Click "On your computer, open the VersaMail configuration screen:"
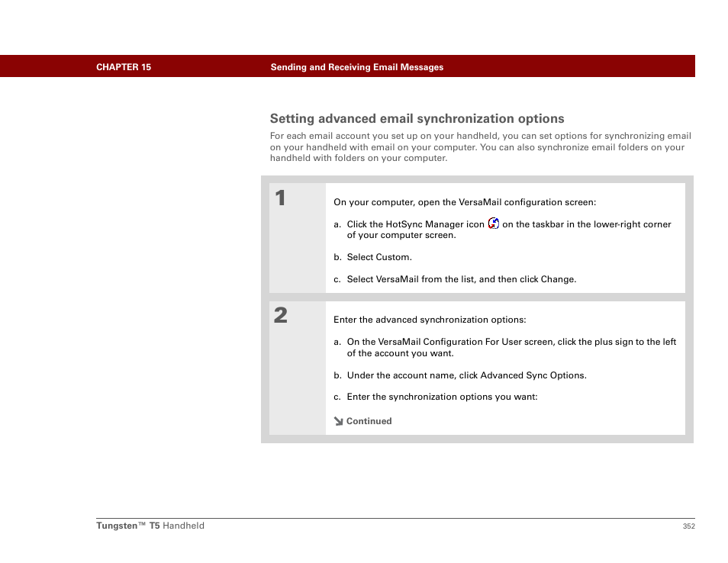The image size is (728, 563). click(465, 202)
